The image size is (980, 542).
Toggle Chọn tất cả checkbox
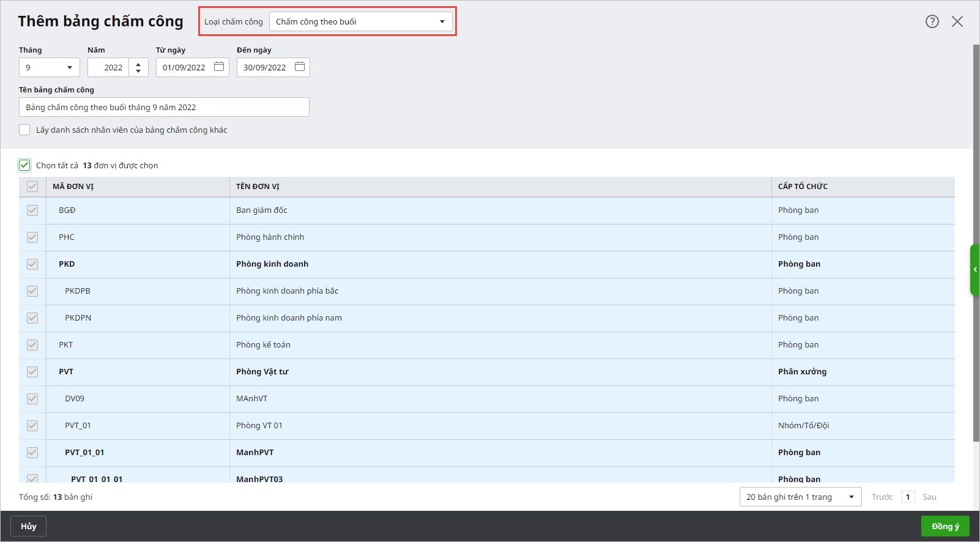pyautogui.click(x=24, y=165)
